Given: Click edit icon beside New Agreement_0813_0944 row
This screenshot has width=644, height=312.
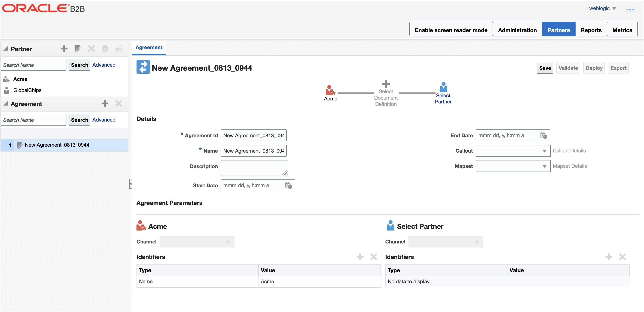Looking at the screenshot, I should (20, 145).
